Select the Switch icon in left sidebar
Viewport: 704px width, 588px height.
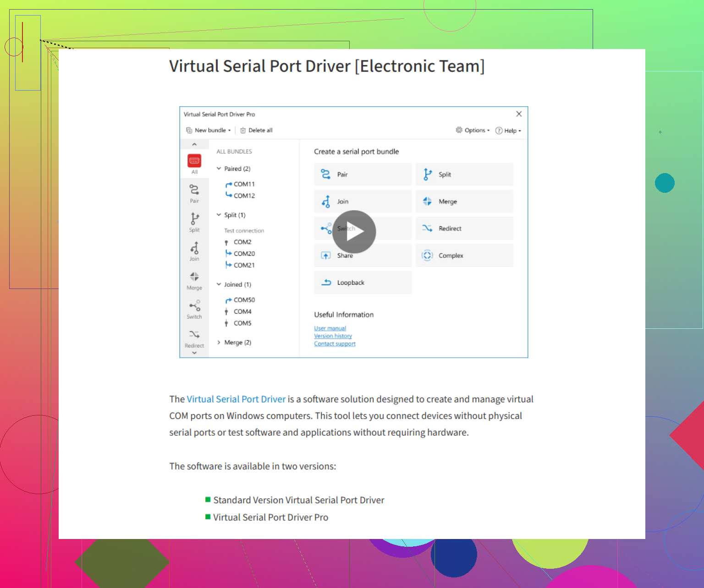[x=194, y=305]
